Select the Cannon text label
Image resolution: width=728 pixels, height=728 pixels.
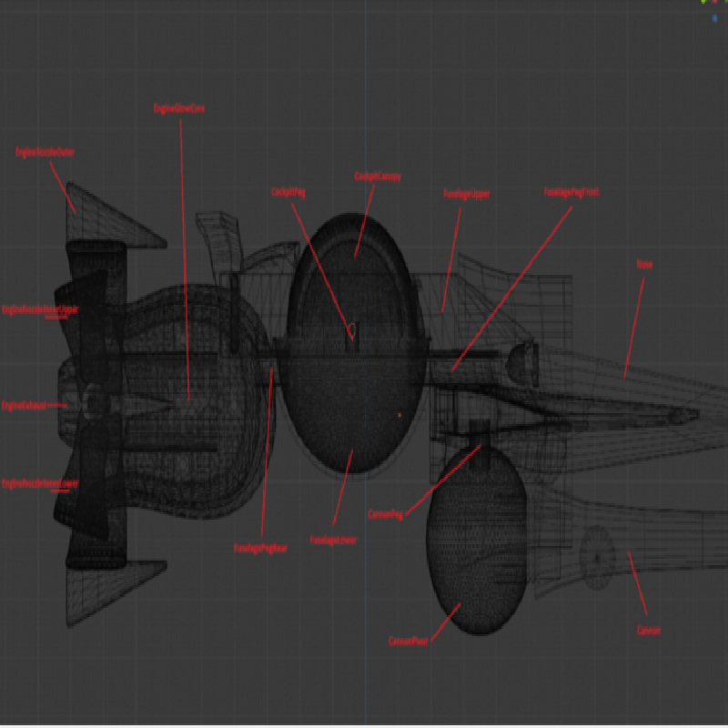click(x=649, y=630)
